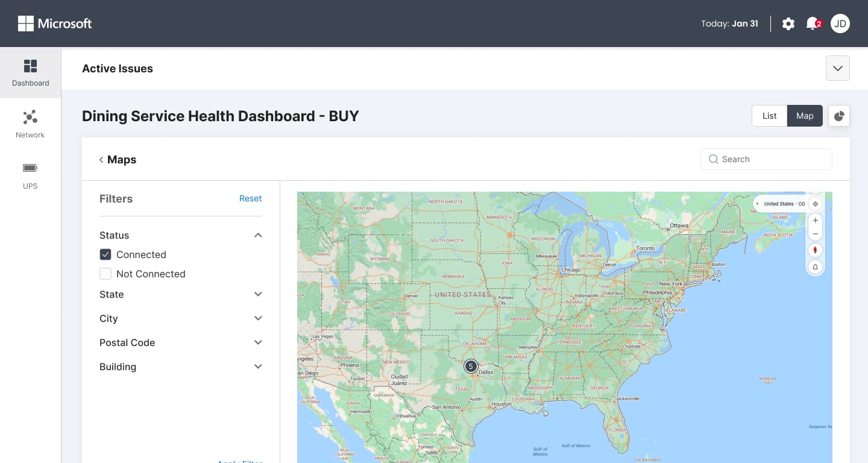The image size is (868, 463).
Task: Click the Dining Service Health Dashboard title
Action: coord(221,116)
